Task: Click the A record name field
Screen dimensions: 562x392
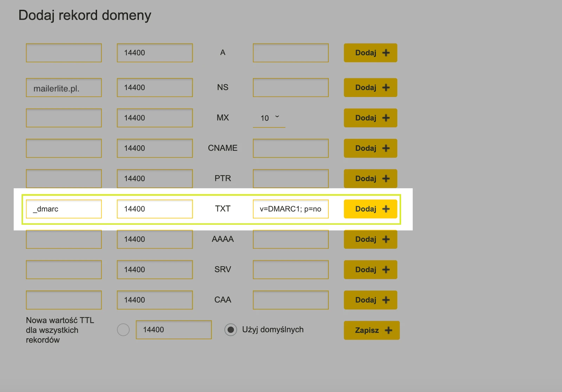Action: tap(64, 53)
